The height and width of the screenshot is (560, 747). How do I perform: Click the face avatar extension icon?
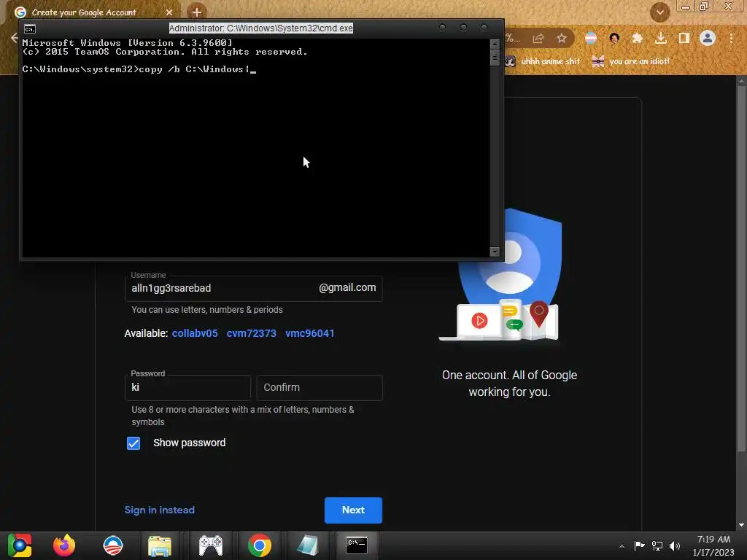coord(614,38)
